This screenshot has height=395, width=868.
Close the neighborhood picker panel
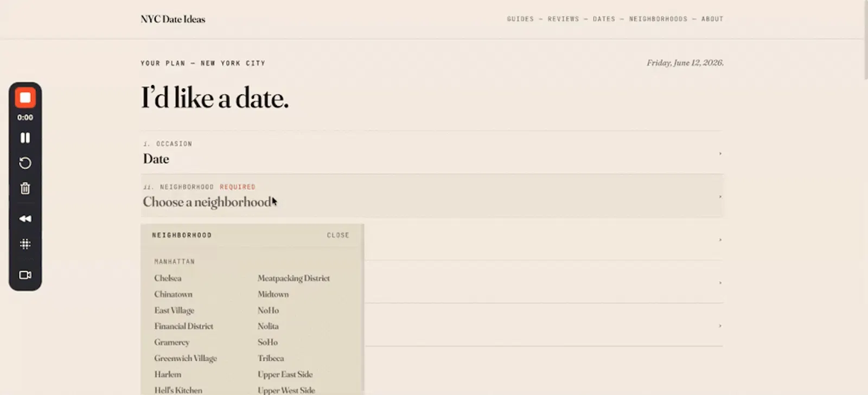coord(338,235)
